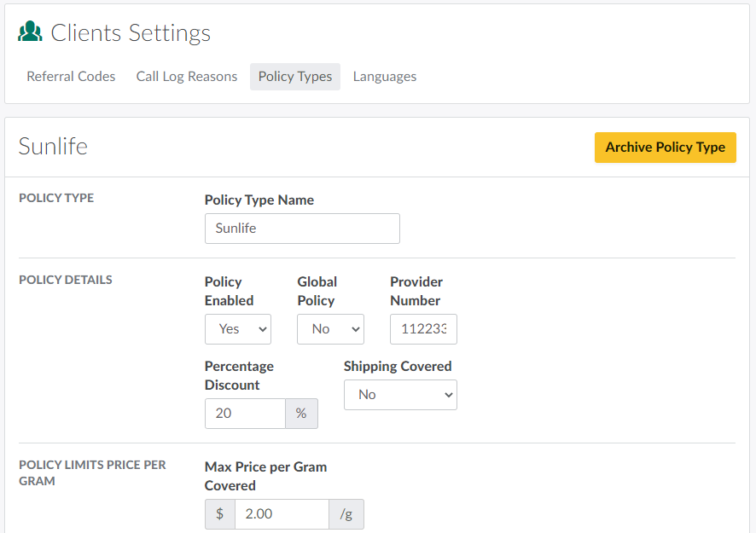Select the Policy Types tab
The image size is (756, 533).
point(295,77)
